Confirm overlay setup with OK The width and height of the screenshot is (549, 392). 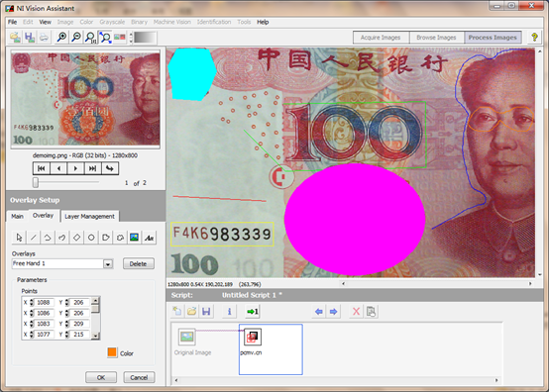click(x=101, y=377)
